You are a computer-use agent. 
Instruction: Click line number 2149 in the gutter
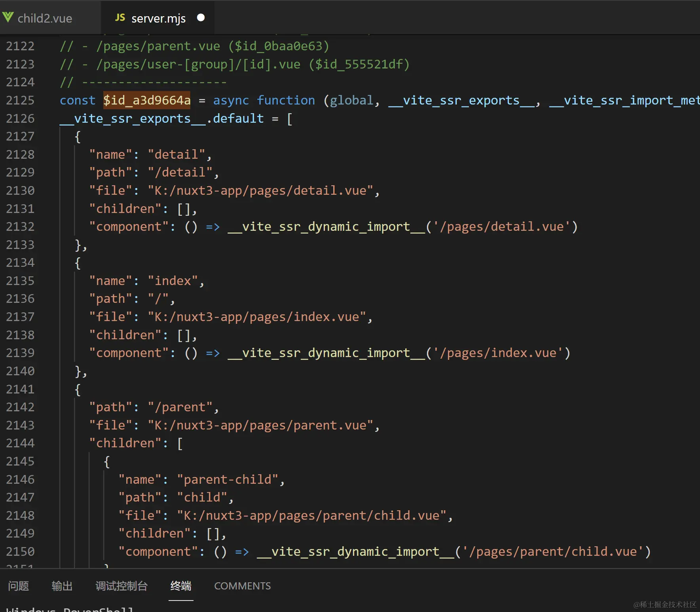coord(20,534)
